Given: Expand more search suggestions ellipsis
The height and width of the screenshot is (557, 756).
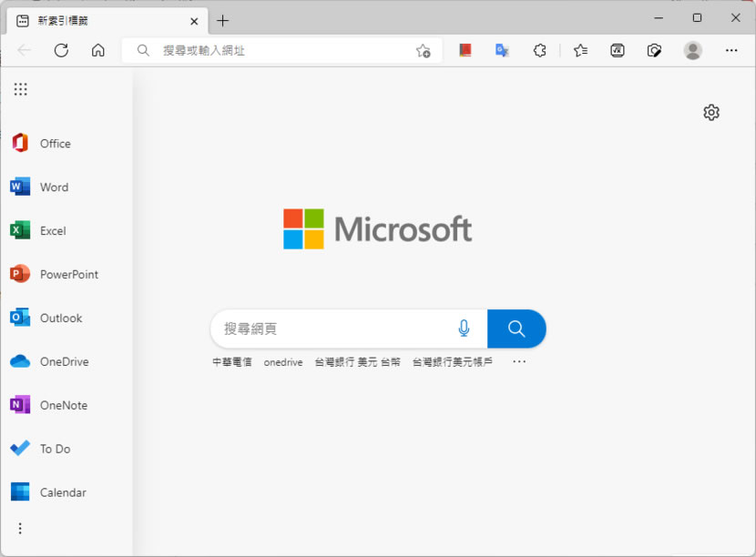Looking at the screenshot, I should [519, 361].
